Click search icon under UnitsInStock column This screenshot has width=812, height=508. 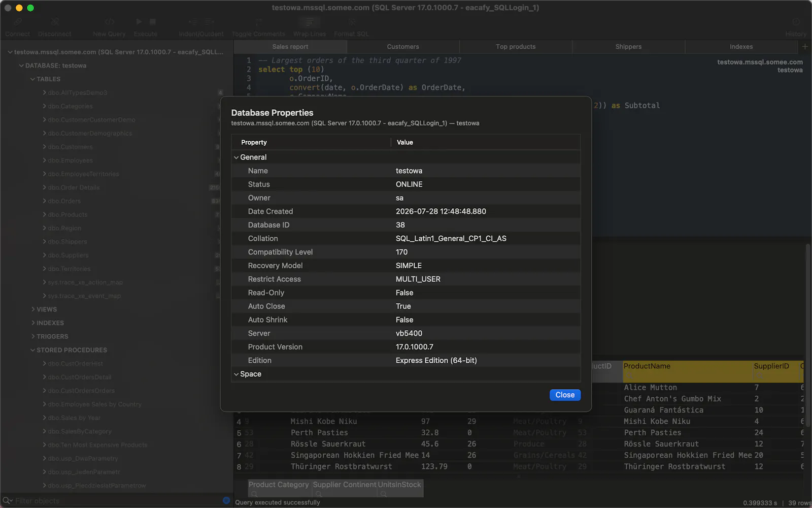click(x=384, y=494)
